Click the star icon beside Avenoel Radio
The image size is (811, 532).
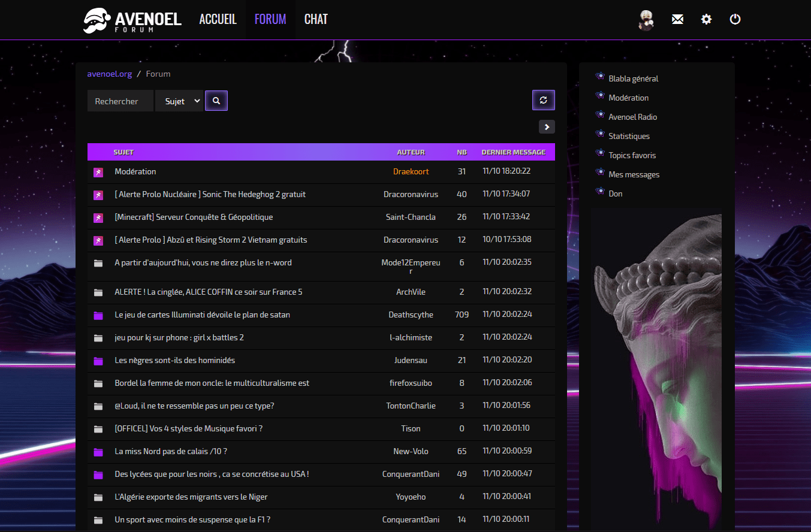tap(600, 114)
